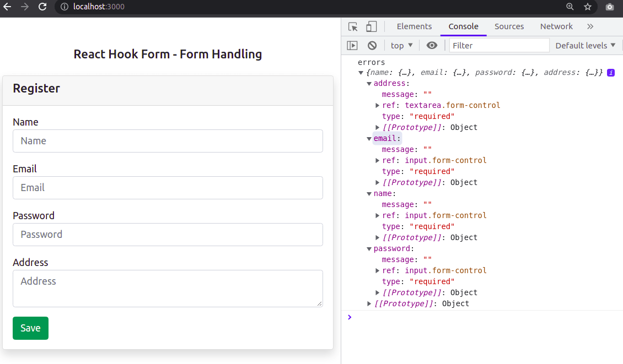Click the zoom magnifier icon in address bar
The image size is (623, 364).
570,7
